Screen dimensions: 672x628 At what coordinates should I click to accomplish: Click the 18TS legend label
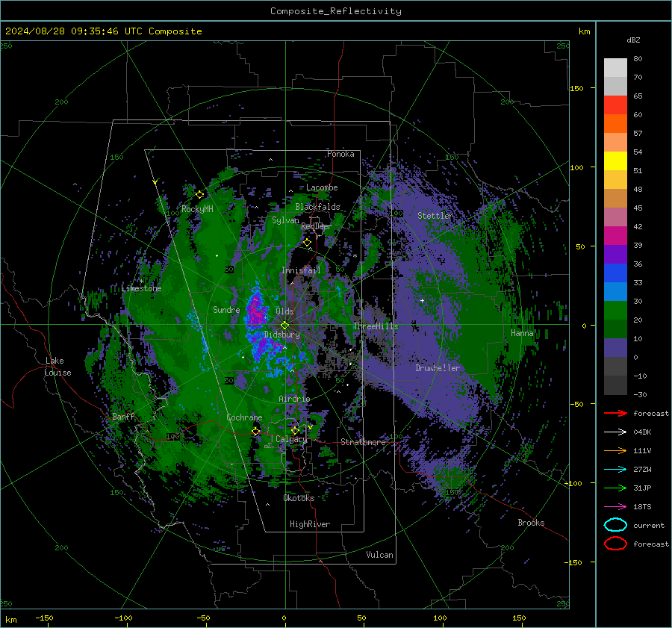pos(642,507)
